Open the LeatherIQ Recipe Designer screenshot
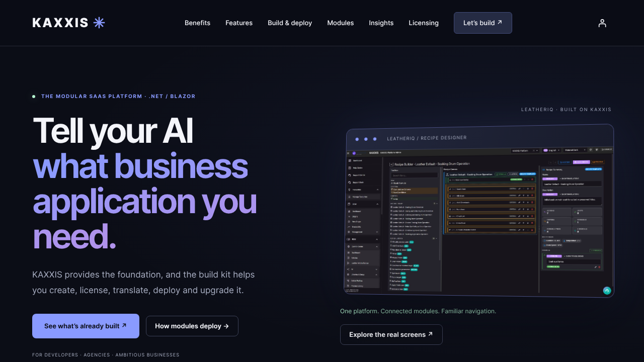The image size is (644, 362). [x=479, y=211]
